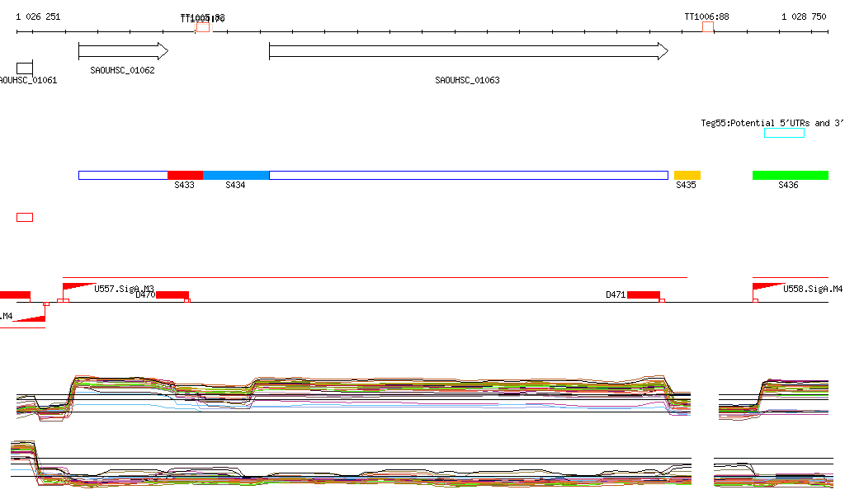Click the D471 label

[x=616, y=294]
